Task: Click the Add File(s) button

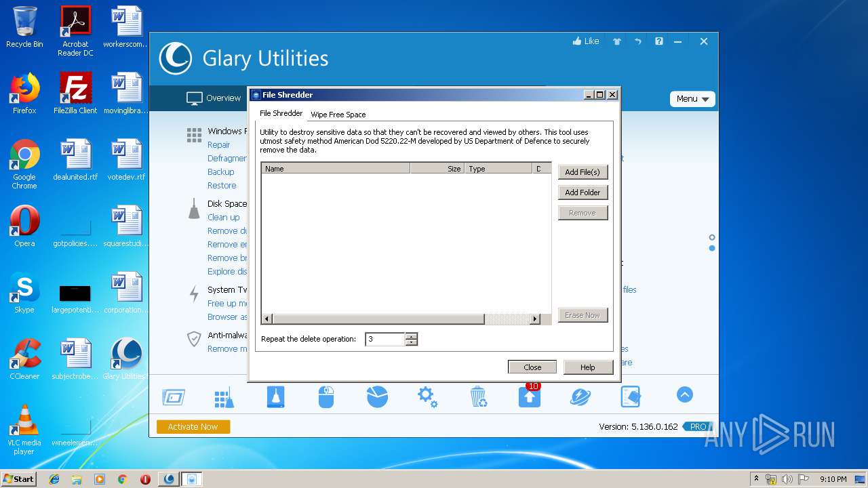Action: pos(583,172)
